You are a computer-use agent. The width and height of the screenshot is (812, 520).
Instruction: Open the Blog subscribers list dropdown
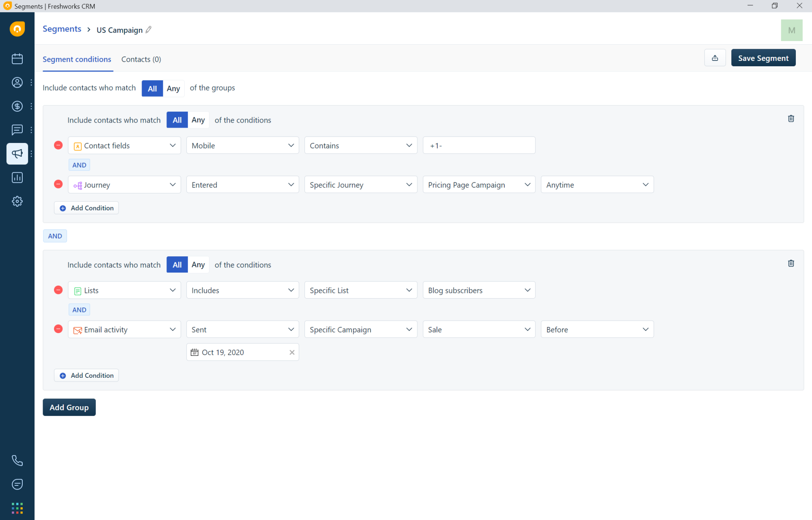click(479, 290)
